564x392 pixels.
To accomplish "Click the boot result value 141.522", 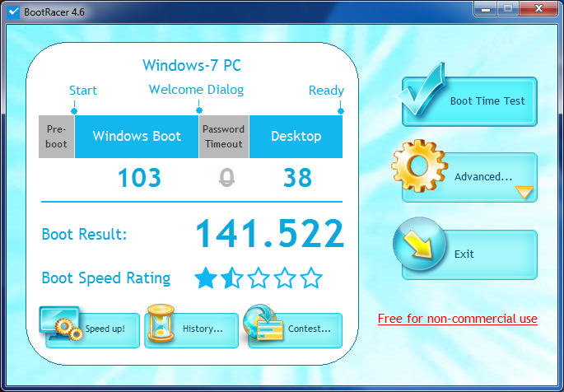I will point(270,234).
